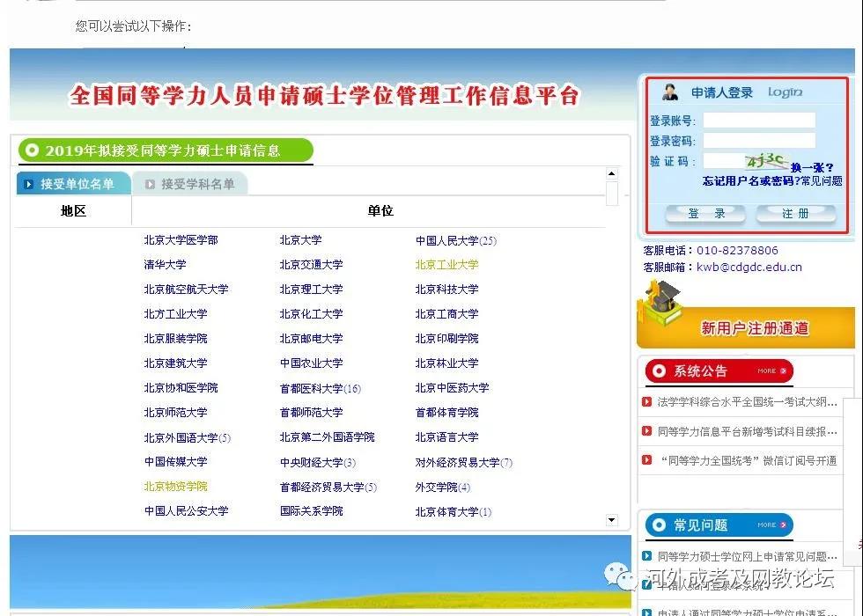Select 北京外国语大学(5)
Screen dimensions: 863x616
pyautogui.click(x=187, y=438)
